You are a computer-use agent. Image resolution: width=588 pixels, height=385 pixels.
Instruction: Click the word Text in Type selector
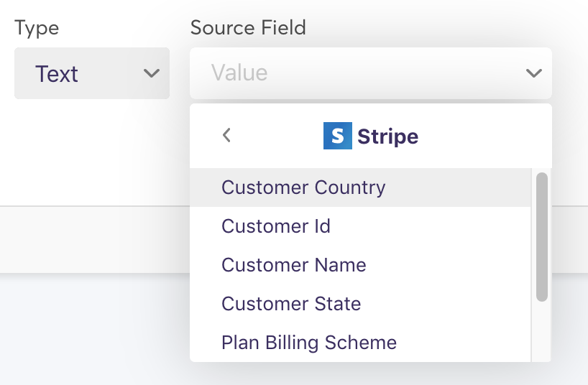57,74
